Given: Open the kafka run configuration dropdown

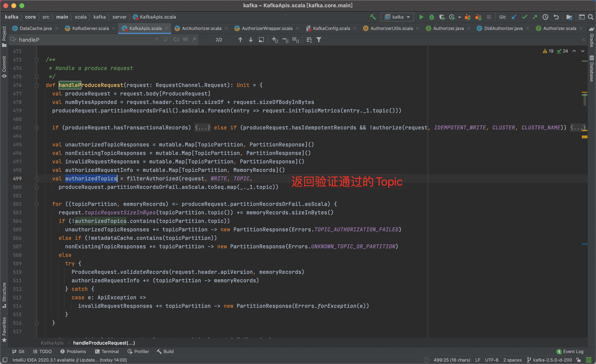Looking at the screenshot, I should coord(397,17).
